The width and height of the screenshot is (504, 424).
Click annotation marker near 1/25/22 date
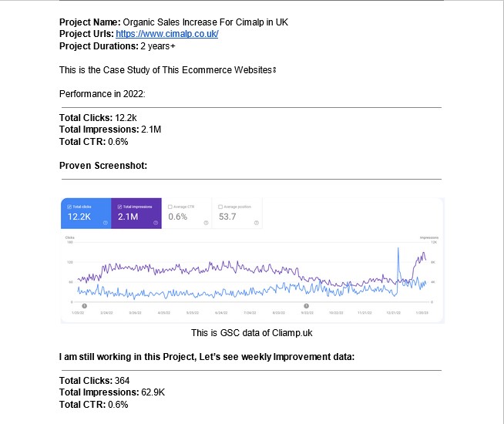coord(84,306)
